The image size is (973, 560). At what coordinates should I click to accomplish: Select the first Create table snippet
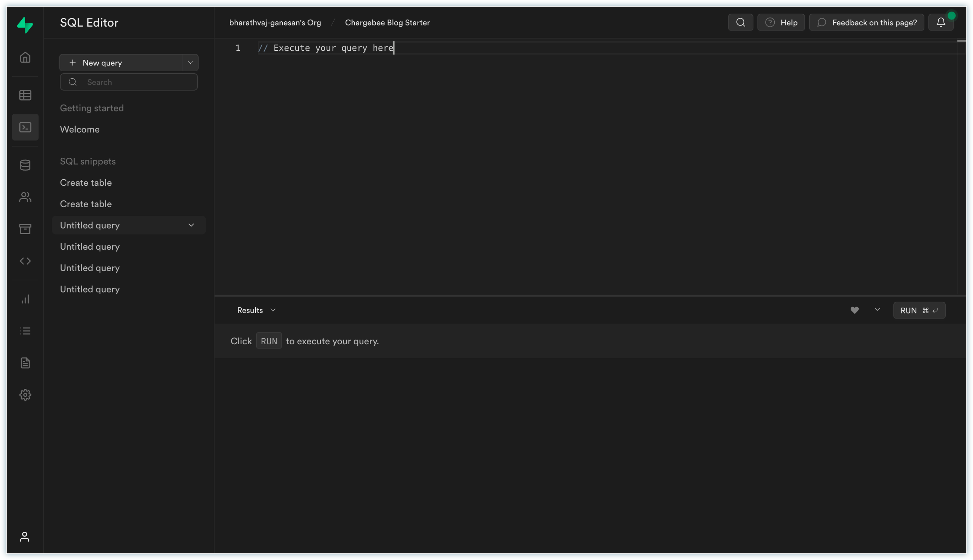[x=86, y=183]
